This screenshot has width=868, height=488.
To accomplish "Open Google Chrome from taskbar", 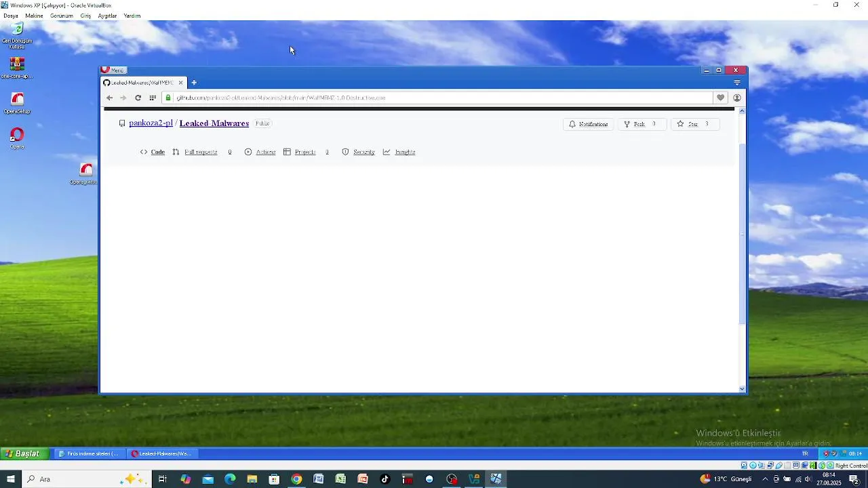I will click(296, 479).
